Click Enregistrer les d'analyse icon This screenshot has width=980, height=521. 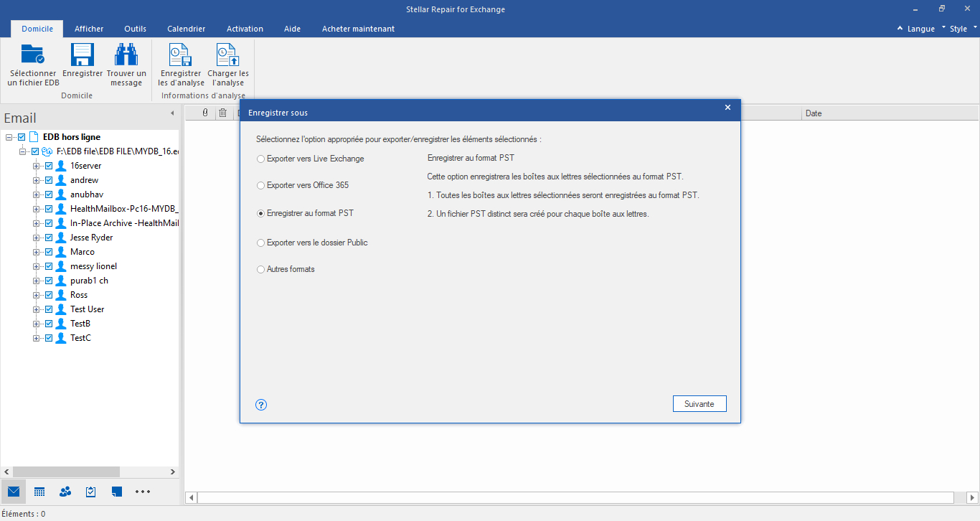(180, 55)
